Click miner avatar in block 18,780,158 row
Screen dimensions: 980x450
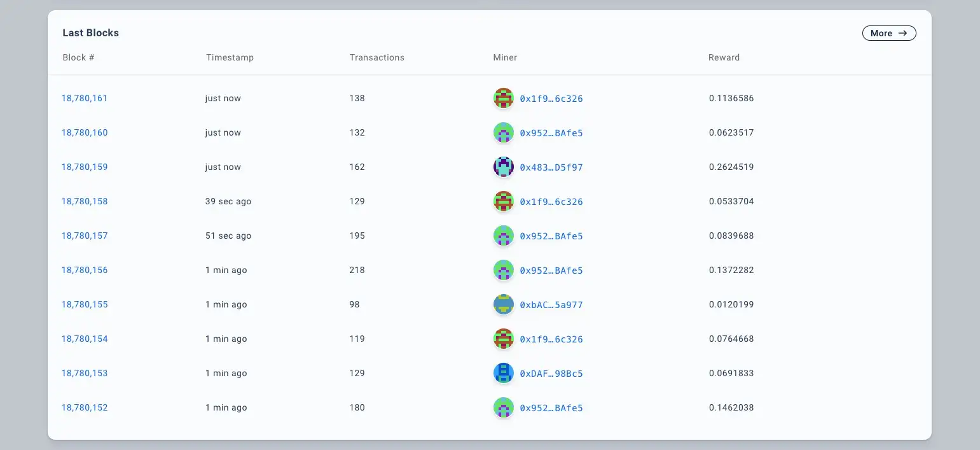pos(503,201)
